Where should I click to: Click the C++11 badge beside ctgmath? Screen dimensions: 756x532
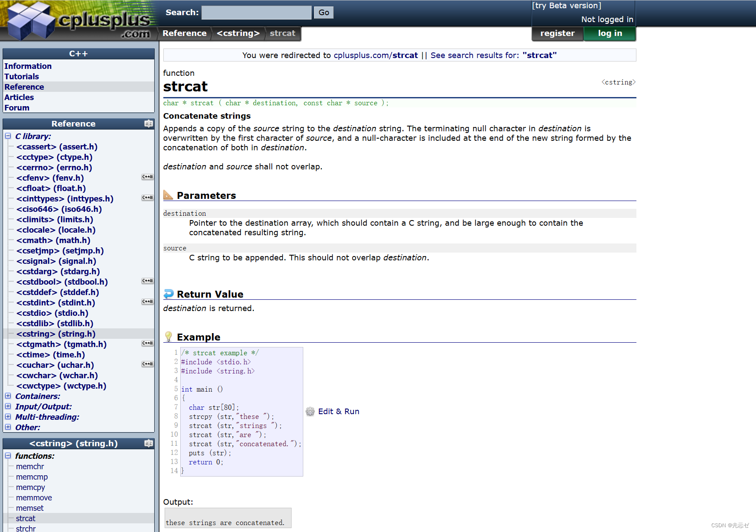(x=148, y=344)
